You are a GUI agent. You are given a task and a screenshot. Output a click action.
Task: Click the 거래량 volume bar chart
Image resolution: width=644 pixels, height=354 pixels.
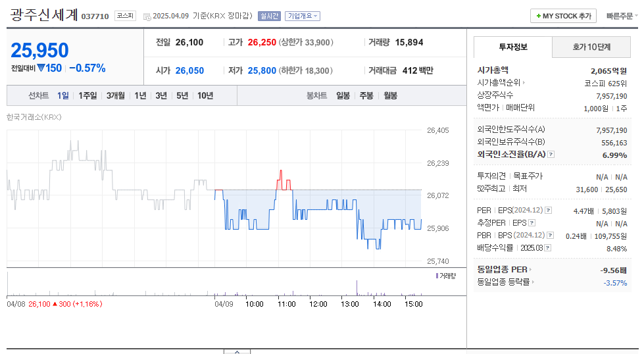(x=214, y=284)
